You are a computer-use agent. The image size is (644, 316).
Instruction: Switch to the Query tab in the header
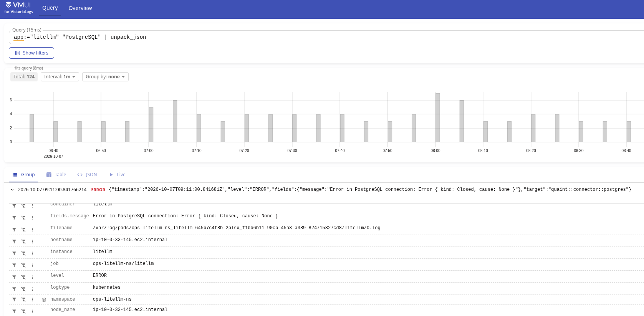(x=50, y=8)
